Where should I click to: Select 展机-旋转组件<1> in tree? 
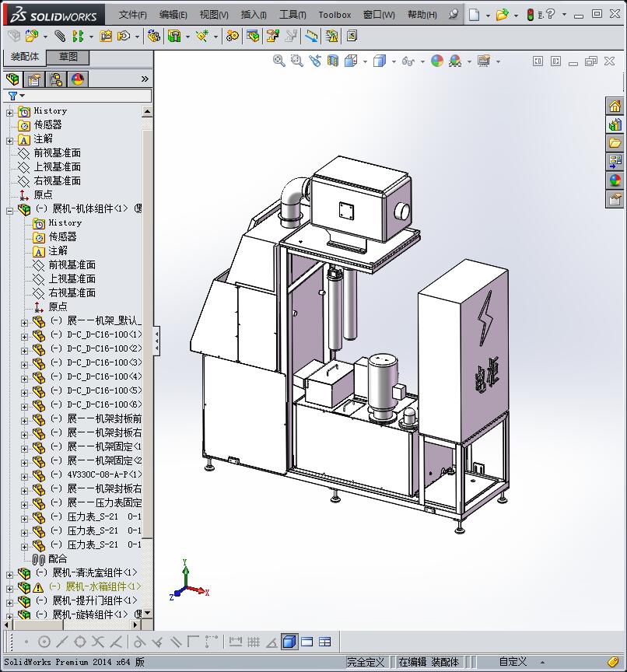click(89, 614)
